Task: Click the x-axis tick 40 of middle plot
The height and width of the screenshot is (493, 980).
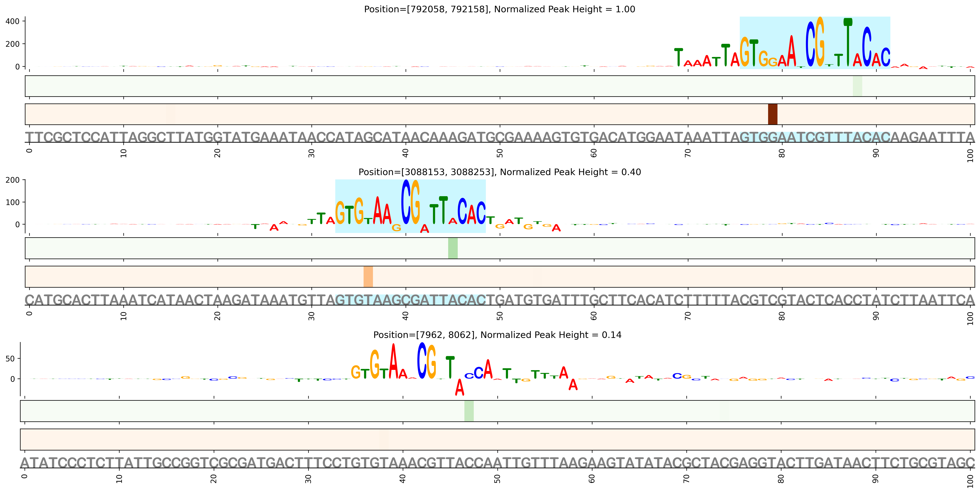Action: click(x=406, y=316)
